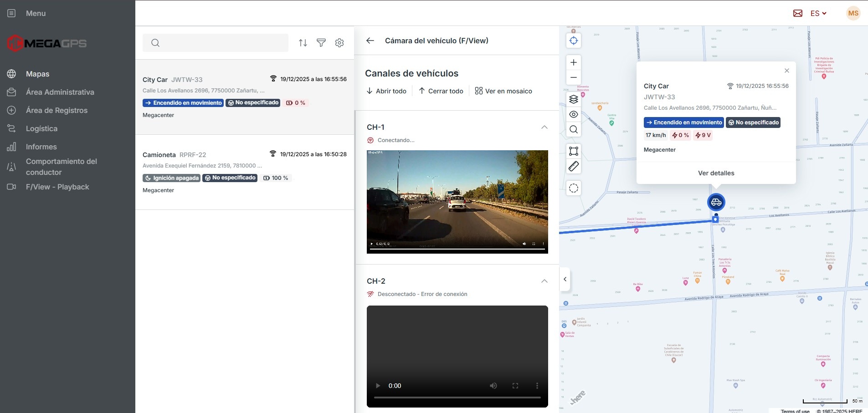Click Ver detalles in the vehicle popup
This screenshot has height=413, width=868.
pyautogui.click(x=716, y=173)
